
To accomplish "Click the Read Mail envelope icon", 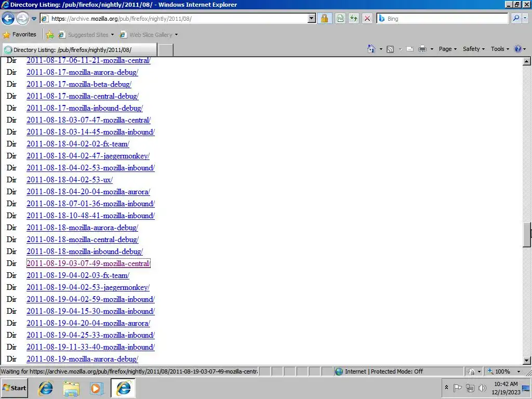I will 410,49.
